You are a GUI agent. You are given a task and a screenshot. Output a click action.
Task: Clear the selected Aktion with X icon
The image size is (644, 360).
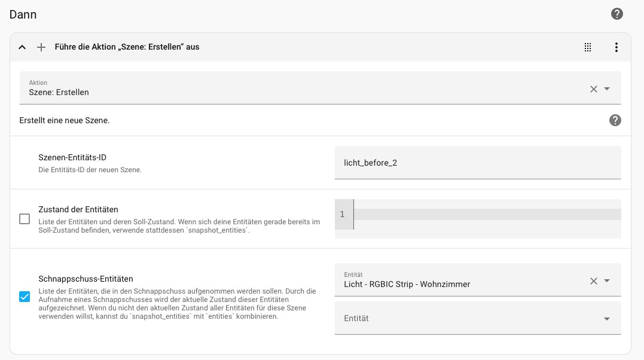coord(594,89)
